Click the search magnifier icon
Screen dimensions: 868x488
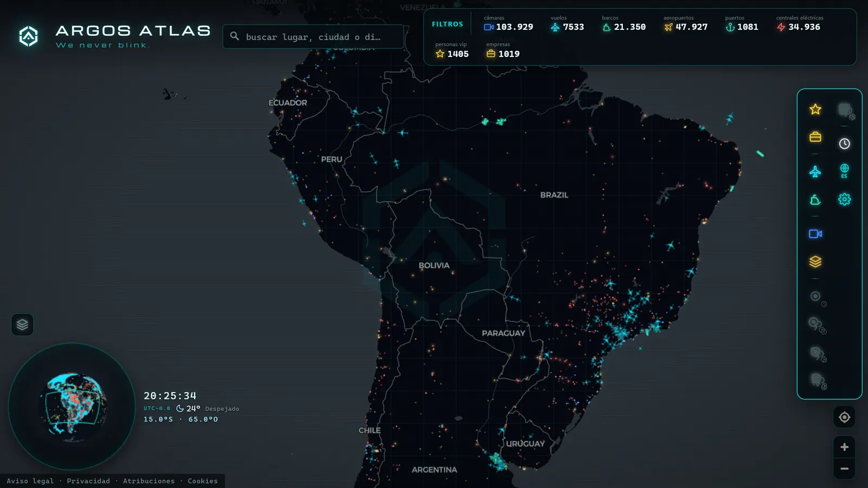tap(234, 36)
